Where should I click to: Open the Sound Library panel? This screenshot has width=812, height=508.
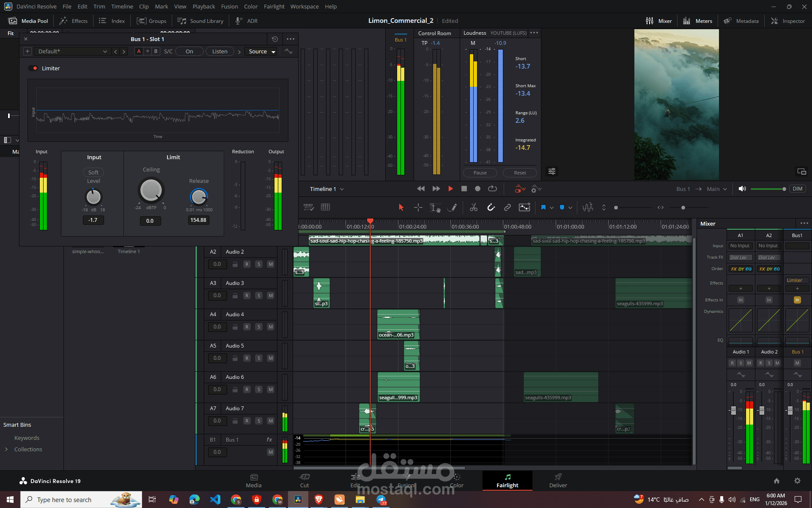(x=200, y=21)
